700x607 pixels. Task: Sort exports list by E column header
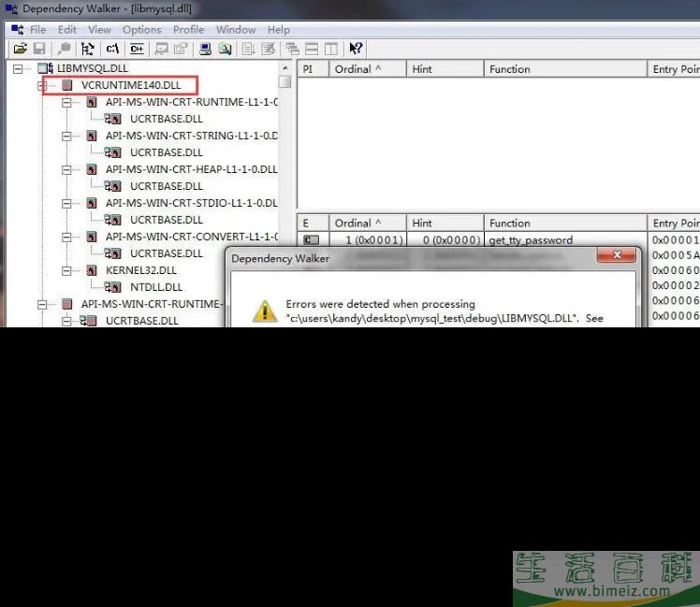pos(313,224)
